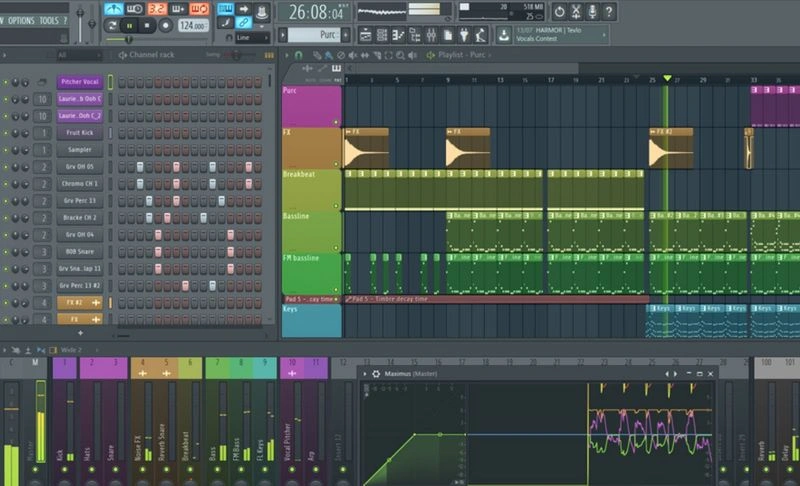Open the Line snap dropdown
800x486 pixels.
click(253, 38)
